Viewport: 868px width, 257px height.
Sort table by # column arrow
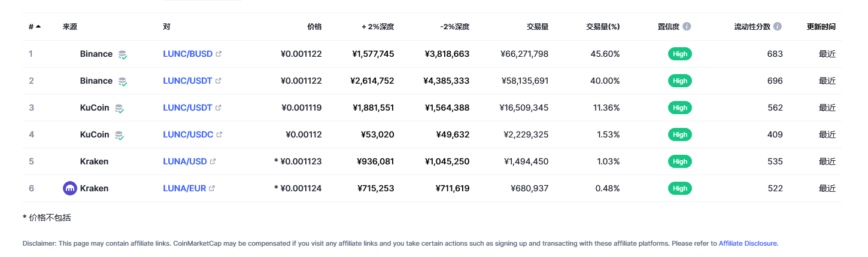click(38, 26)
